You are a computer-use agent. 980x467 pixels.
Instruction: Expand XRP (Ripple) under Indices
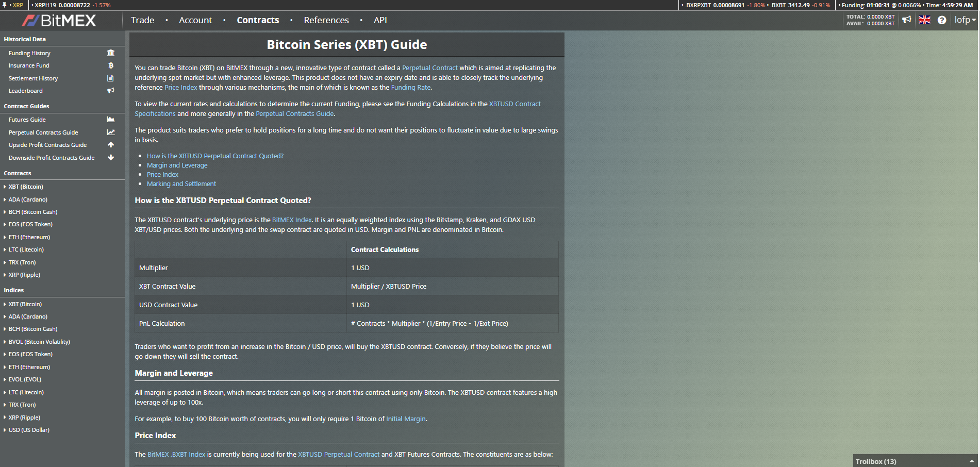pyautogui.click(x=24, y=418)
